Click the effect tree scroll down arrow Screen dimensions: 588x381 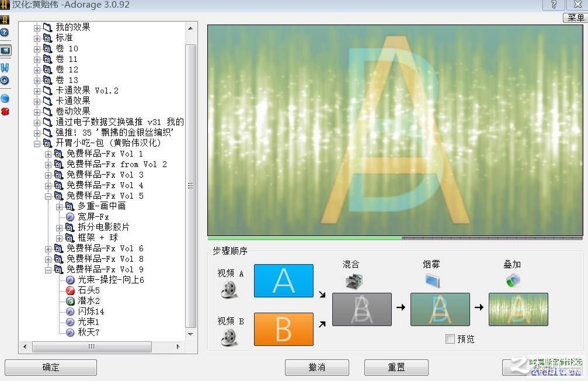click(x=190, y=334)
